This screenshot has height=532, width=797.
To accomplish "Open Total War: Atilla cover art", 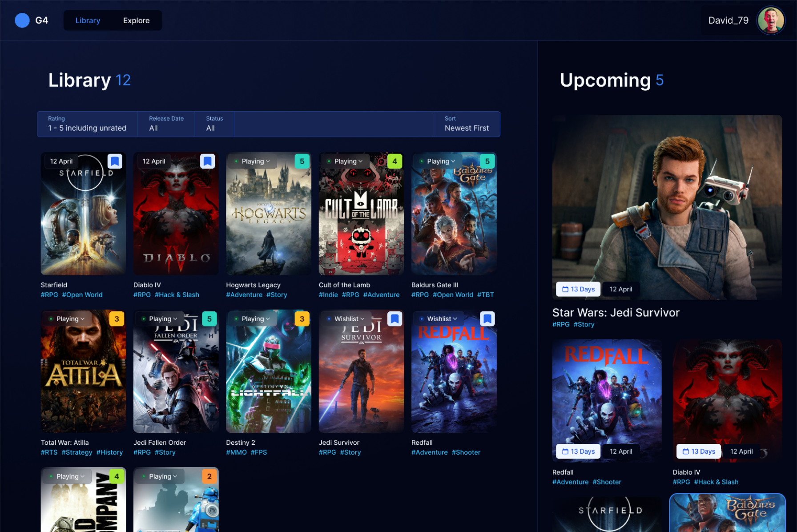I will point(83,371).
